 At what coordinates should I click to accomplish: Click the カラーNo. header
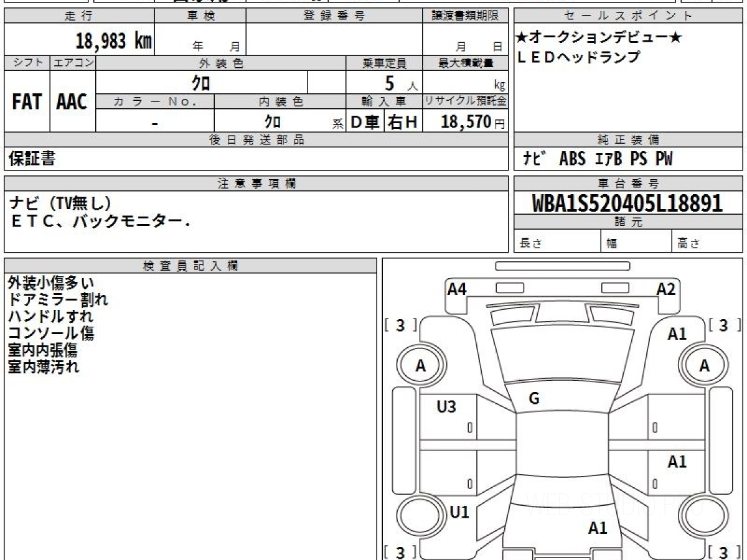coord(155,101)
